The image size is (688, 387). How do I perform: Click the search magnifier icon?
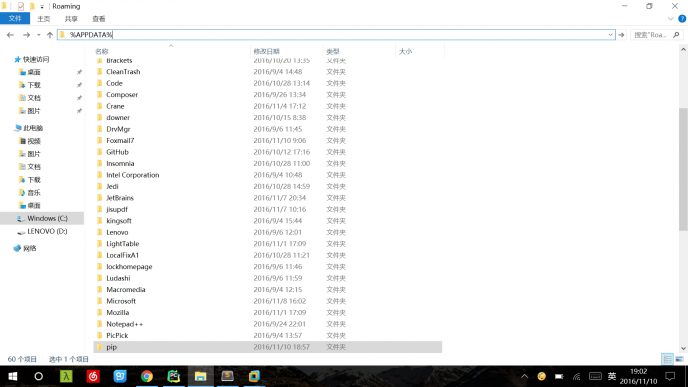(676, 35)
